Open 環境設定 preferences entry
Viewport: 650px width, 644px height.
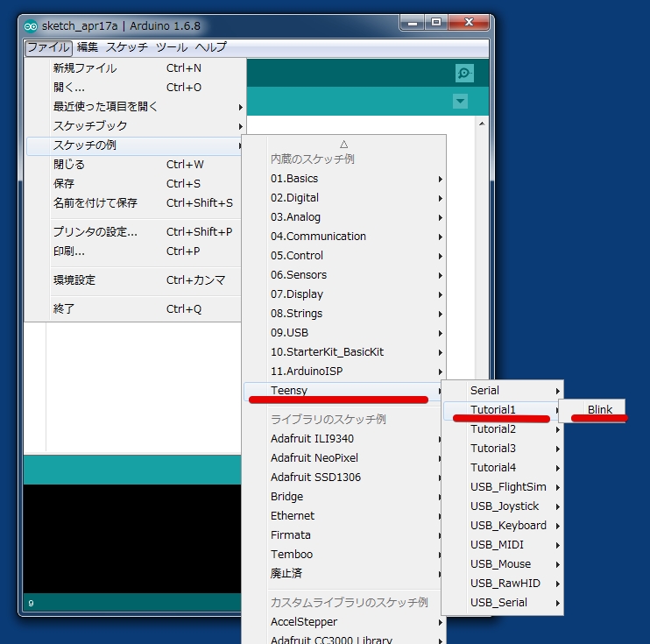click(133, 280)
